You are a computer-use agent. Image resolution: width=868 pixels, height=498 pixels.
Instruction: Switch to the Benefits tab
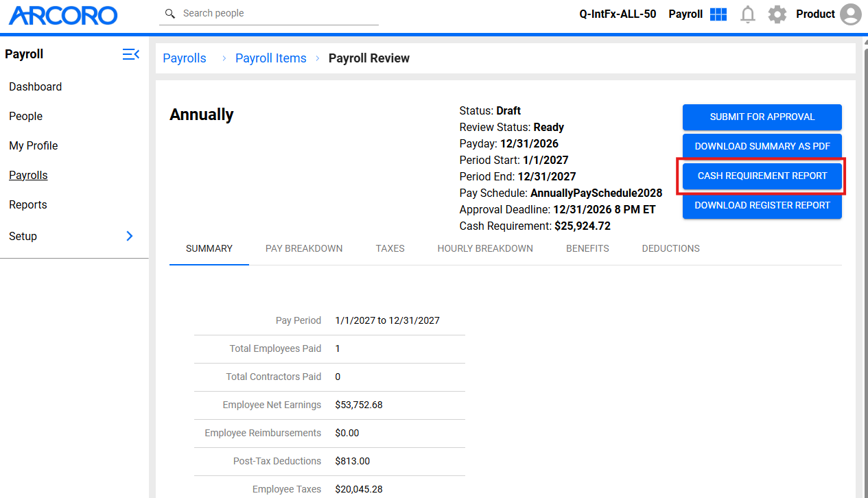pos(587,248)
